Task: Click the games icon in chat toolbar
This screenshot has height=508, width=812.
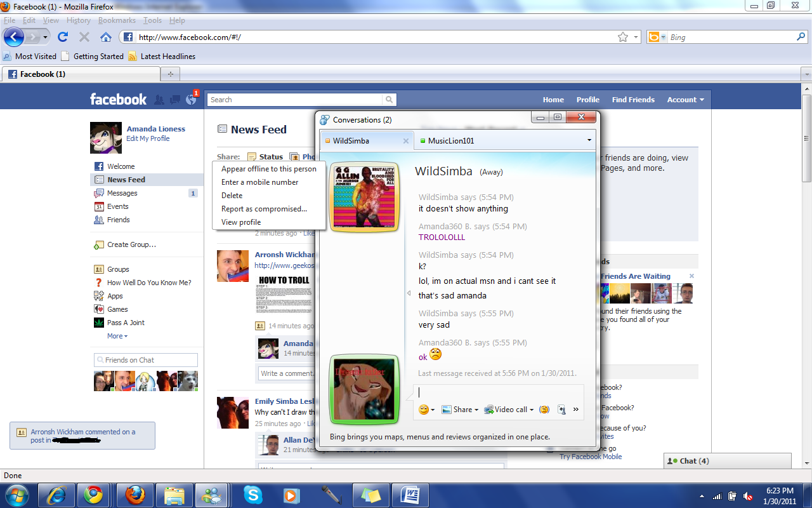Action: (561, 410)
